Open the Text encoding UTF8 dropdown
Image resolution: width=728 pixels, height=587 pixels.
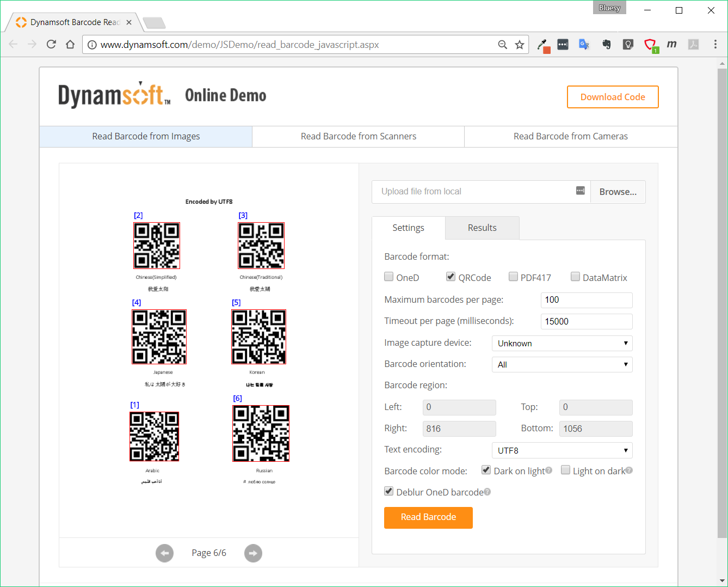(x=562, y=450)
